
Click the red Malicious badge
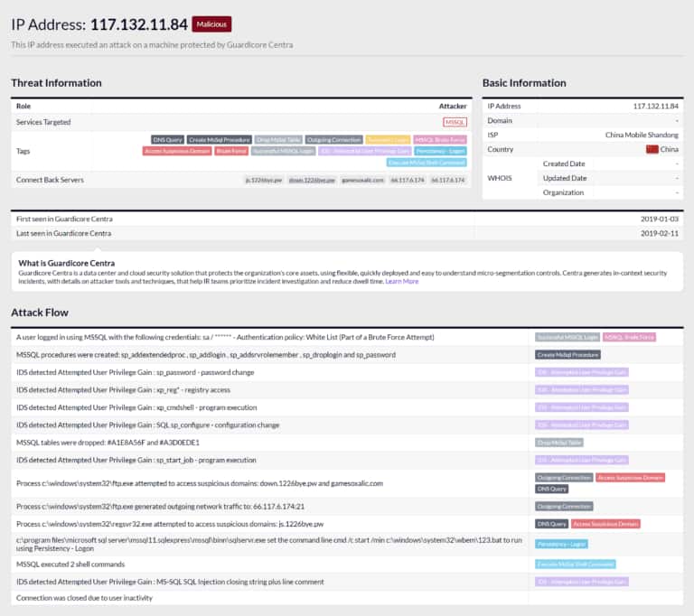[x=211, y=24]
